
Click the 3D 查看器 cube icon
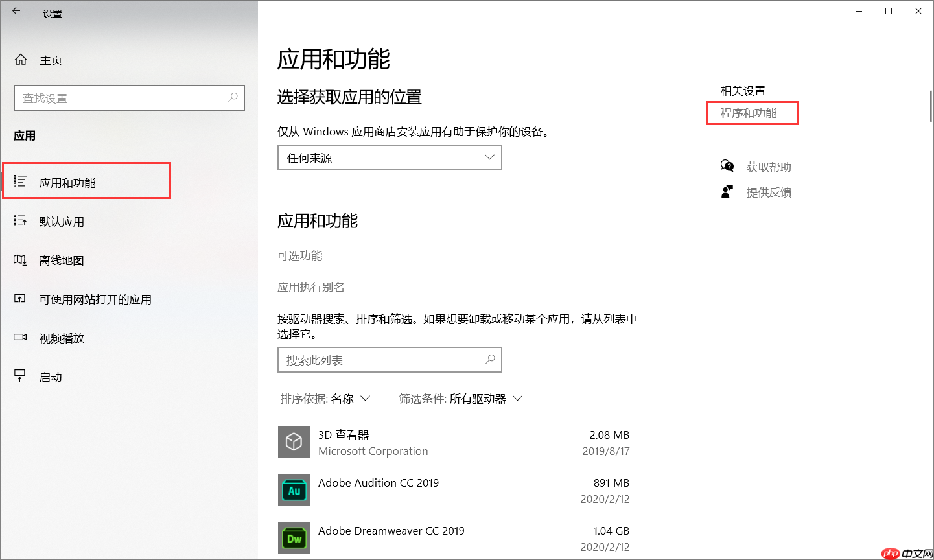tap(294, 442)
